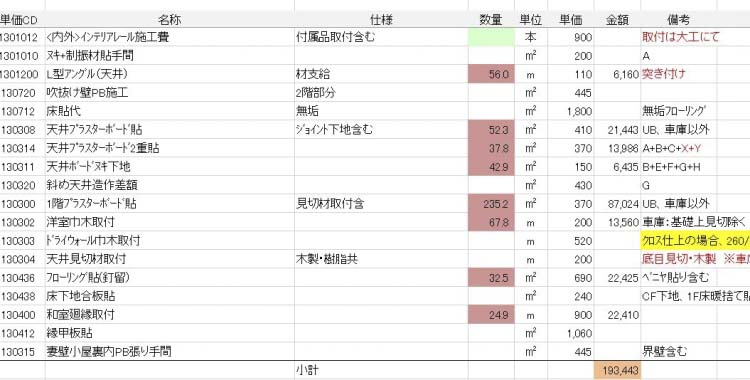Image resolution: width=750 pixels, height=380 pixels.
Task: Select the 床貼代 name cell
Action: click(x=170, y=111)
